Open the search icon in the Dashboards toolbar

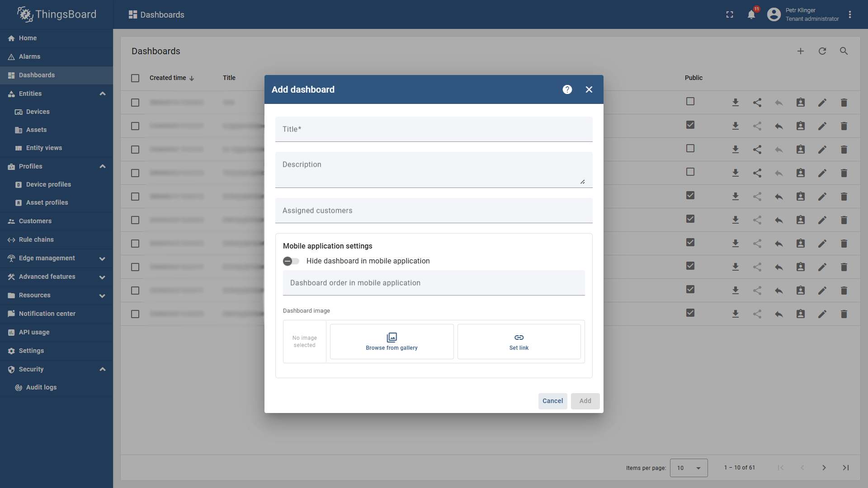[x=844, y=51]
